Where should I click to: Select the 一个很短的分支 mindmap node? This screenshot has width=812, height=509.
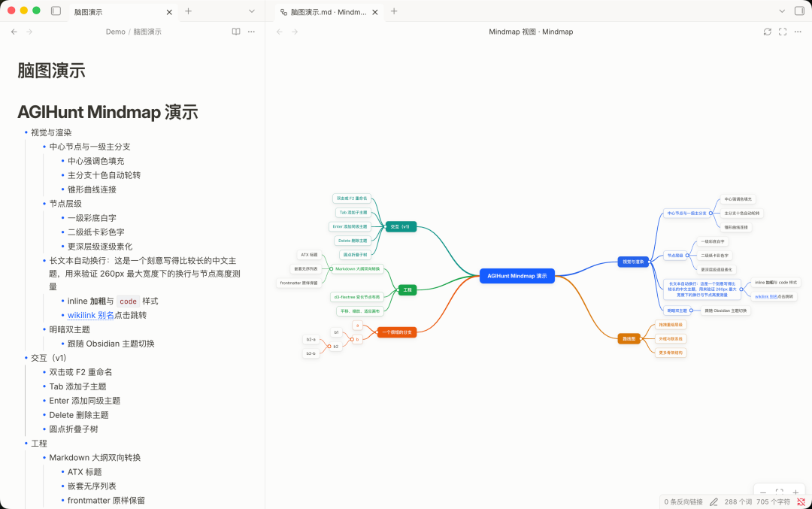[x=397, y=332]
